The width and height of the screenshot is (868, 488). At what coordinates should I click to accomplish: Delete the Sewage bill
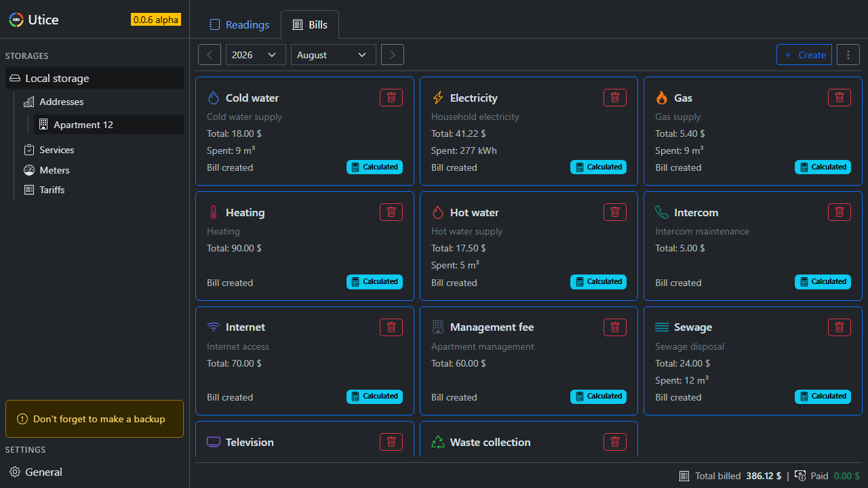[840, 327]
